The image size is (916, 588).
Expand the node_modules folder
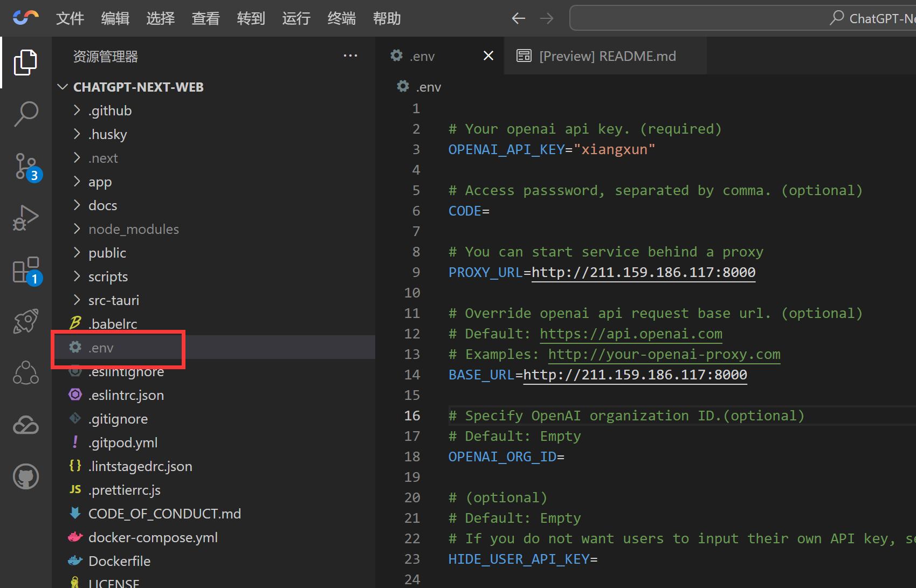[77, 229]
